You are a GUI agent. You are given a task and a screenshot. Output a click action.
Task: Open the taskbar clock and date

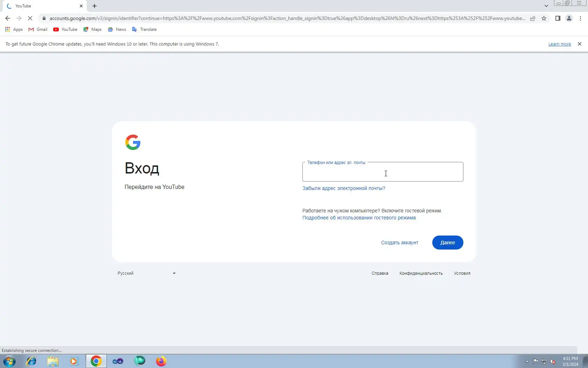point(570,361)
